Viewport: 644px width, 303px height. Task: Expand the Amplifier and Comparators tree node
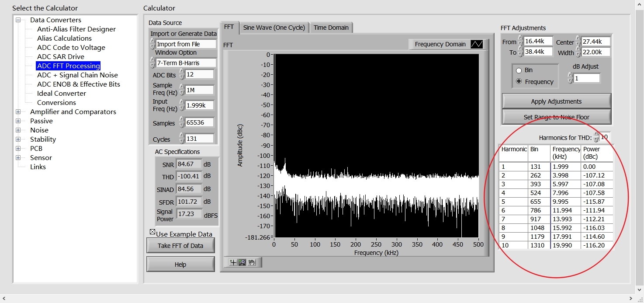point(18,112)
